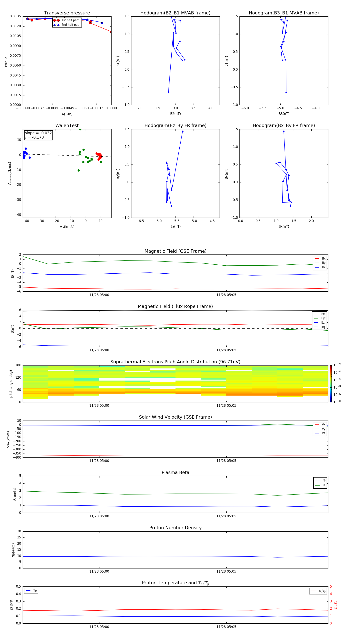The image size is (351, 644).
Task: Click the Plasma Beta legend box
Action: 320,483
